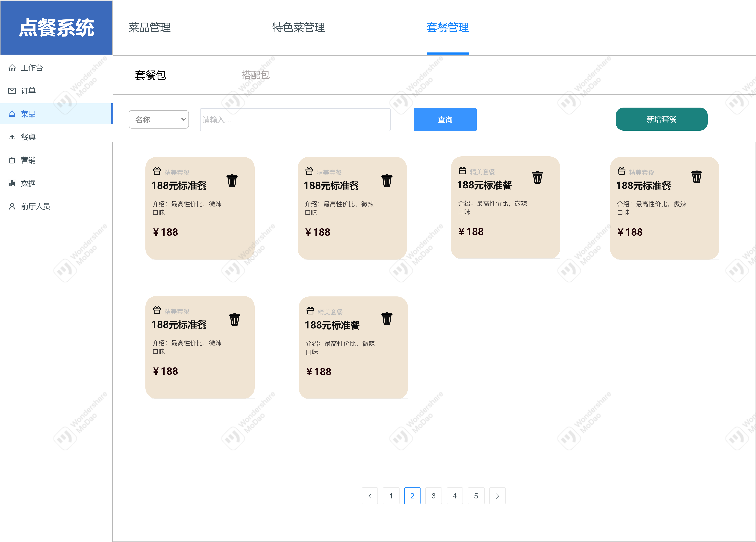The height and width of the screenshot is (542, 756).
Task: Click the 新增套餐 button
Action: click(661, 119)
